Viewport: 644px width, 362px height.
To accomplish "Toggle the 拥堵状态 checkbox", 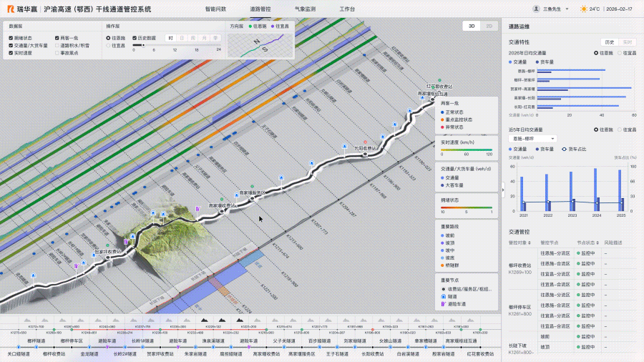I will (x=11, y=38).
